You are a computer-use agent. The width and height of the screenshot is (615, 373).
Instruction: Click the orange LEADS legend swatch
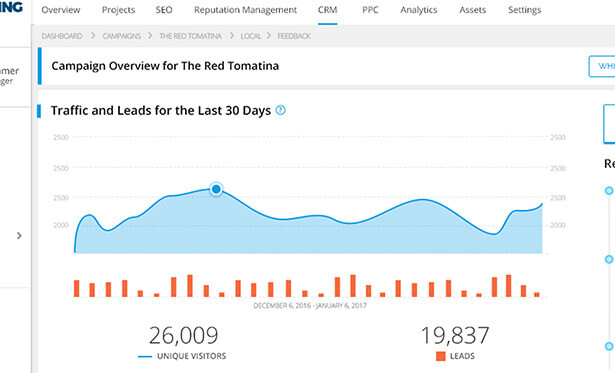[x=441, y=356]
